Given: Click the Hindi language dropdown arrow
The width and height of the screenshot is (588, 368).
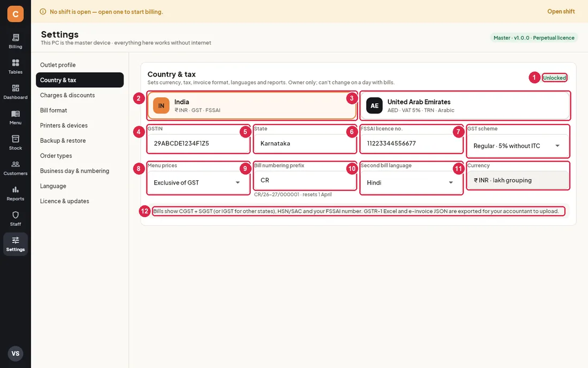Looking at the screenshot, I should (451, 183).
